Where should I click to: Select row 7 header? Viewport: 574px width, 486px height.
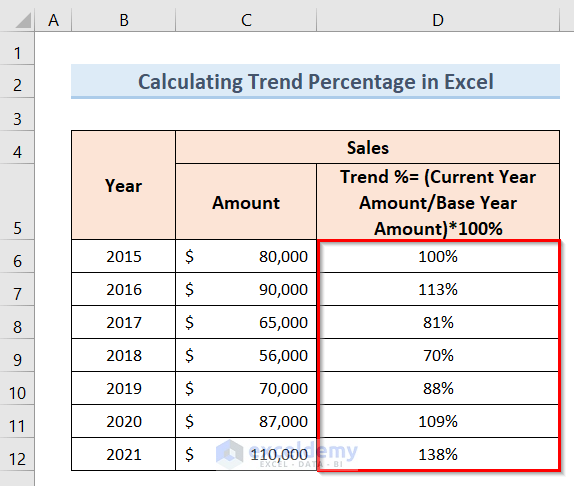pyautogui.click(x=17, y=289)
